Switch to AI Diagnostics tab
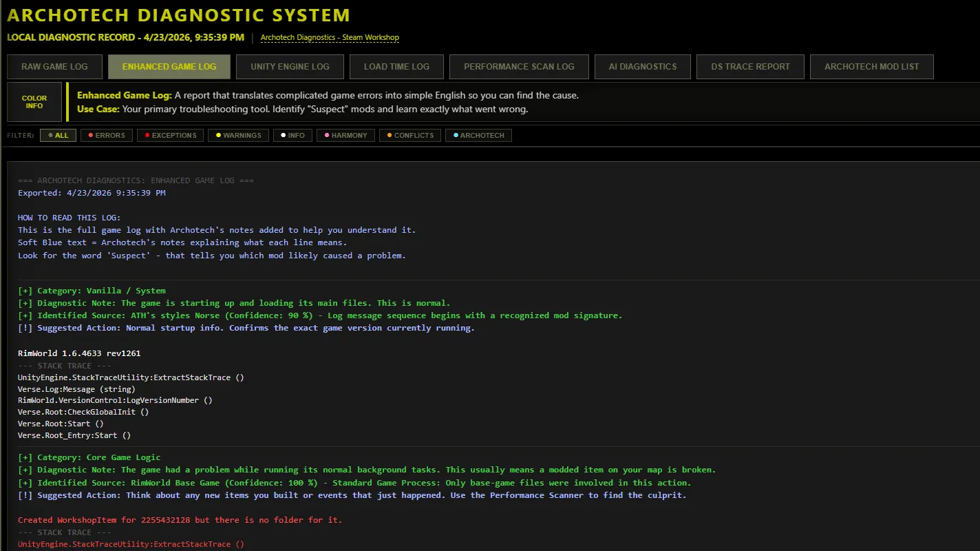980x551 pixels. 643,67
